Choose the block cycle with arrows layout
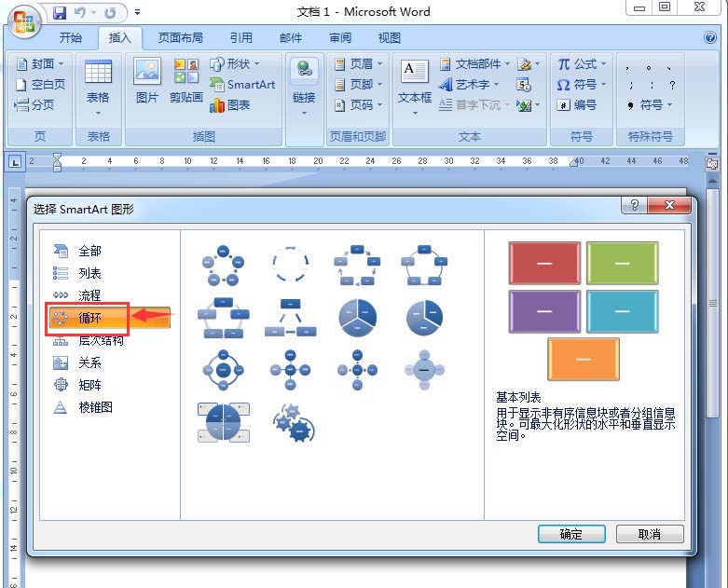 pyautogui.click(x=357, y=265)
